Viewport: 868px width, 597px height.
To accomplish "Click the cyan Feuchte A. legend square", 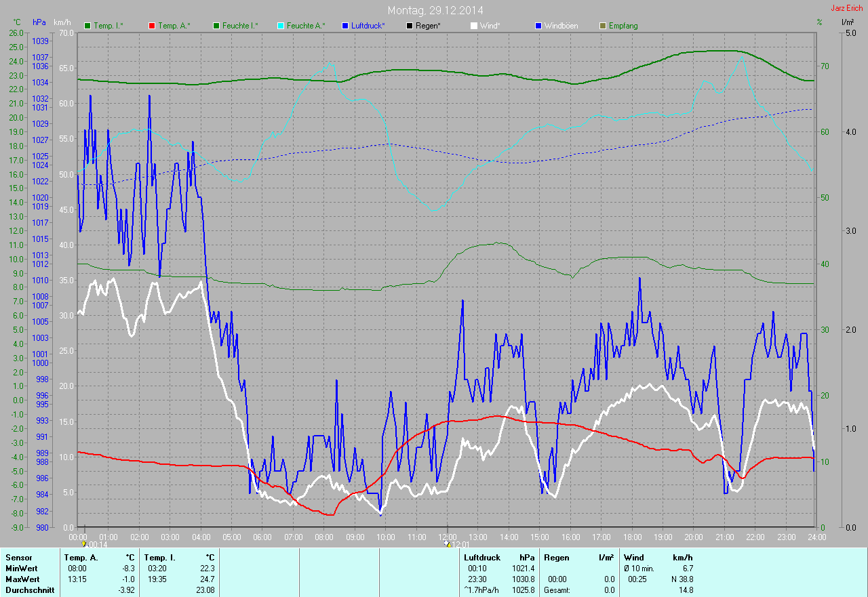I will (281, 26).
